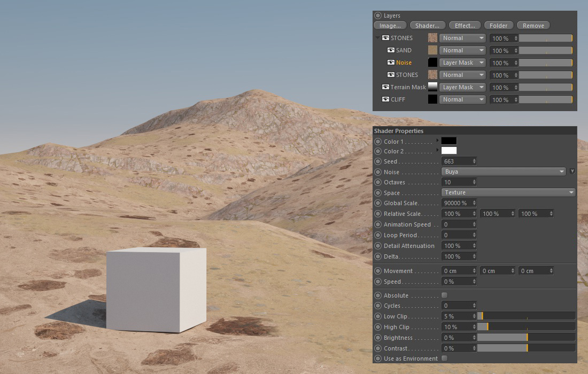Hide the SAND layer using eye icon
Image resolution: width=588 pixels, height=374 pixels.
click(391, 50)
